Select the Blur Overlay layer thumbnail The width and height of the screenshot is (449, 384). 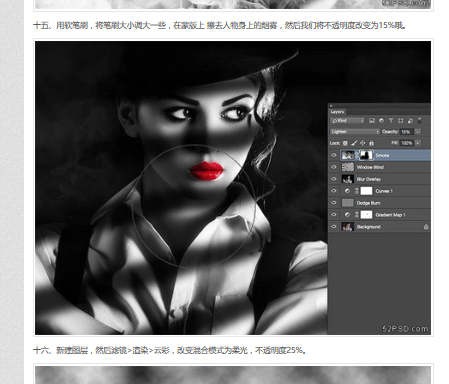point(347,179)
